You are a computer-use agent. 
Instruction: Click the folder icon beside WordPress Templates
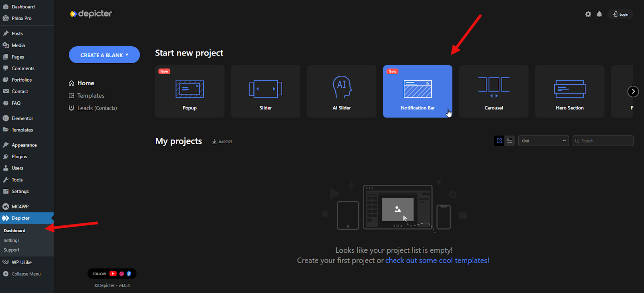click(6, 130)
